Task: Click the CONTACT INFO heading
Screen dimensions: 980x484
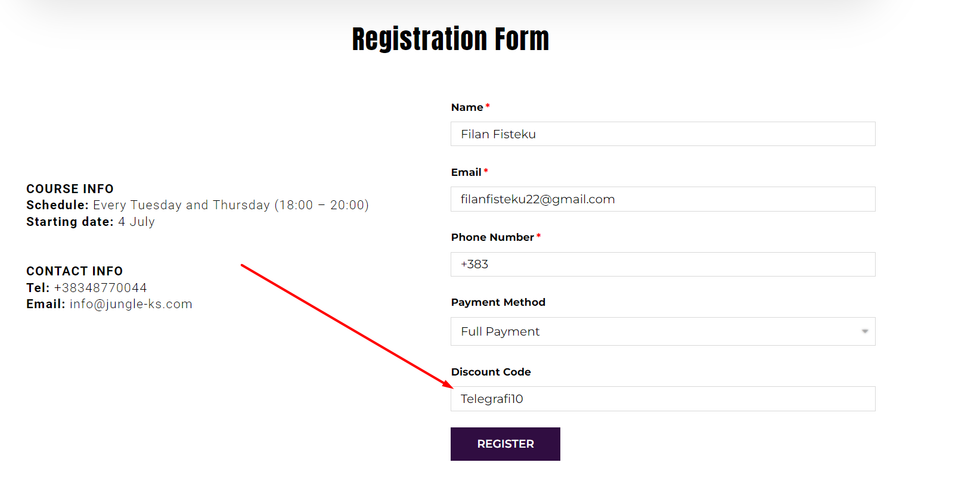Action: tap(75, 271)
